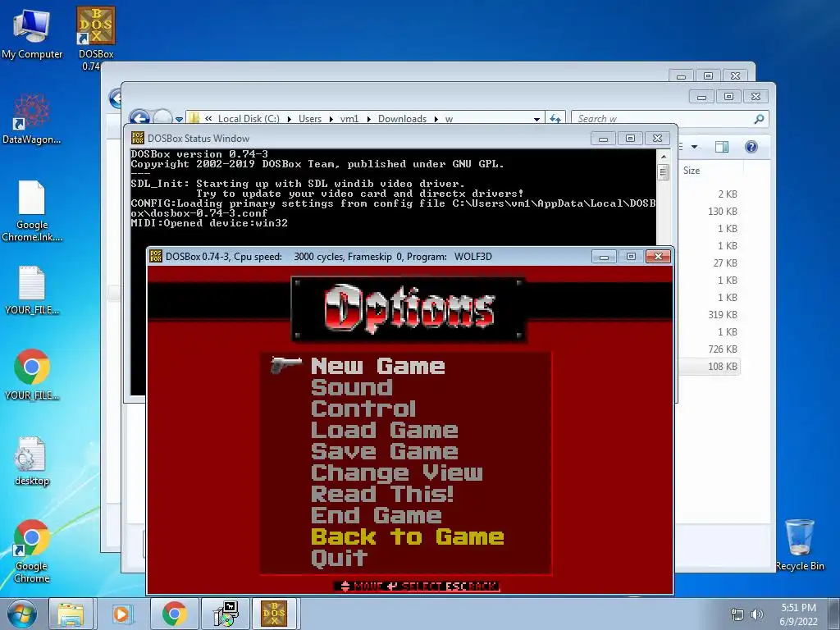Open address bar history dropdown
This screenshot has width=840, height=630.
[536, 119]
